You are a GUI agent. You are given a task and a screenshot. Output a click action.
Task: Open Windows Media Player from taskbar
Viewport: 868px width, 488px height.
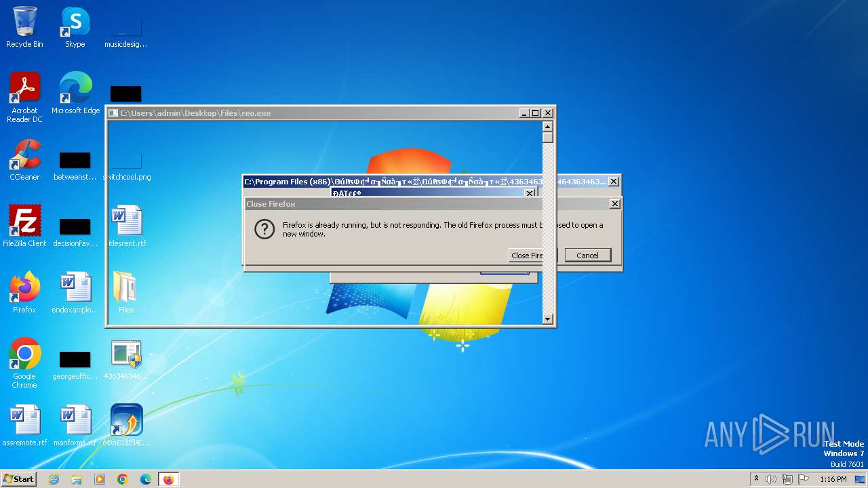pyautogui.click(x=100, y=479)
